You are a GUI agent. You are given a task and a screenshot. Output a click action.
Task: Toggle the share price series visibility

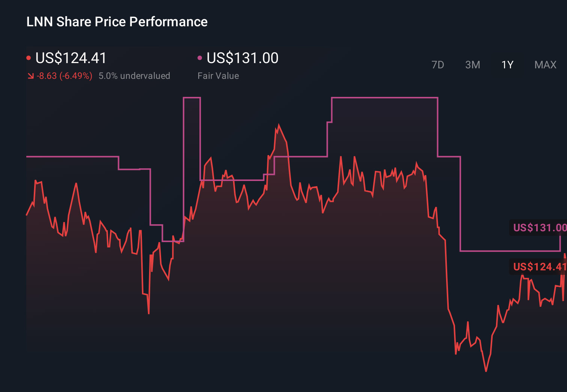click(68, 58)
